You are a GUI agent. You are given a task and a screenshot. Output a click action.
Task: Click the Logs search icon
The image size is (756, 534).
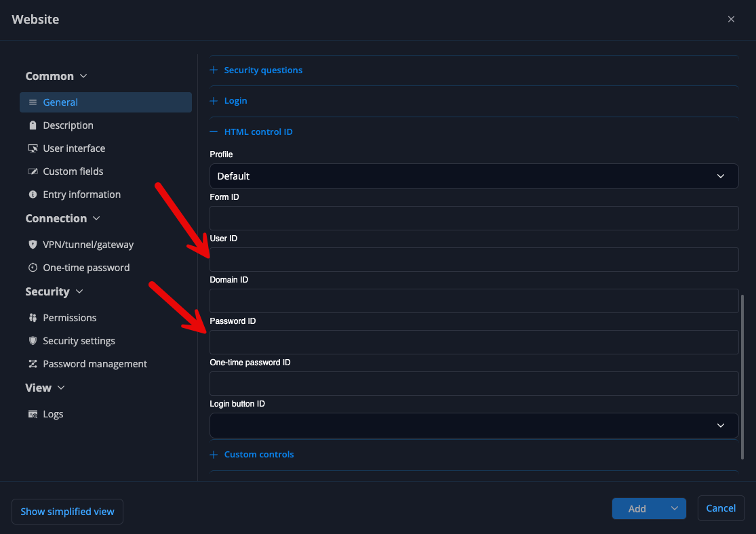point(33,415)
